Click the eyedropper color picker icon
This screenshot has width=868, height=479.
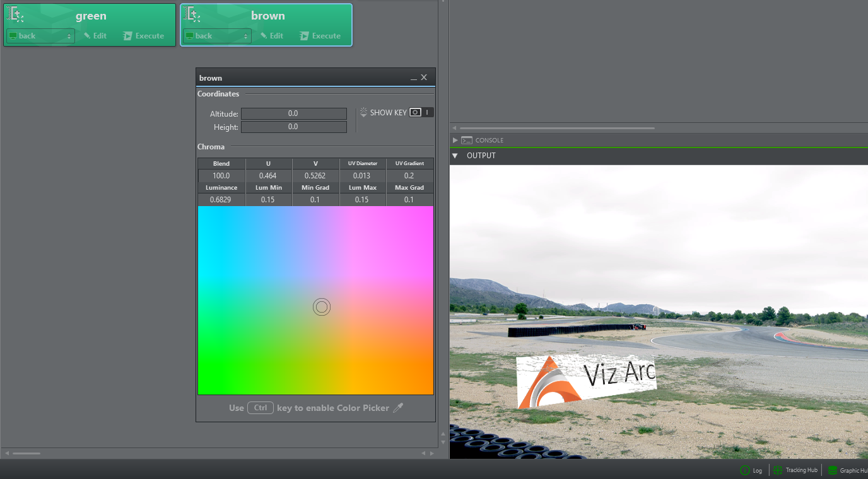point(398,408)
